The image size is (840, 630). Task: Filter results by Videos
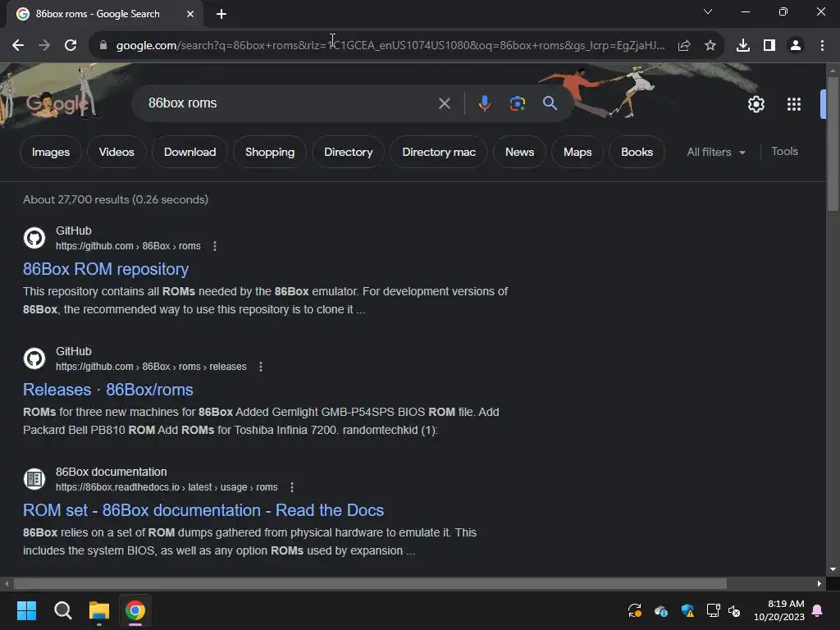[x=116, y=152]
